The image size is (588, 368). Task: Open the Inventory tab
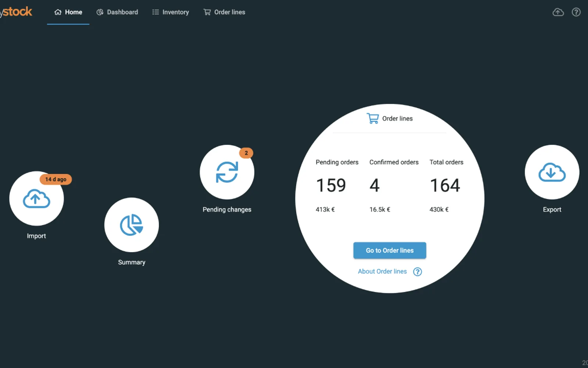(x=171, y=12)
